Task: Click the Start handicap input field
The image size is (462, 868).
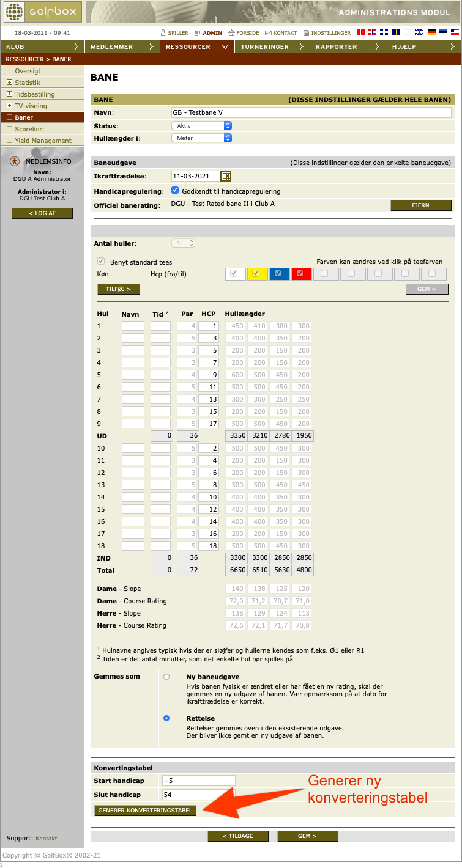Action: pos(198,781)
